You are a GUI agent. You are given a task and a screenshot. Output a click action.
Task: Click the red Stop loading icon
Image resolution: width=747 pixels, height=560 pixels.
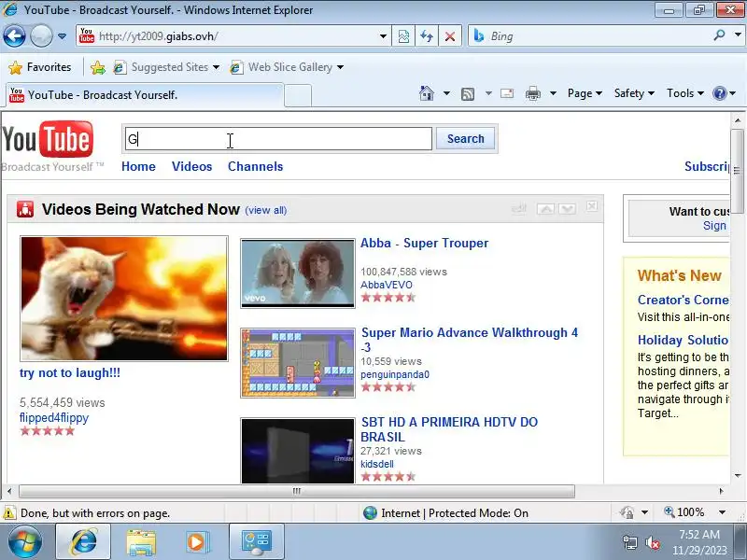coord(450,36)
